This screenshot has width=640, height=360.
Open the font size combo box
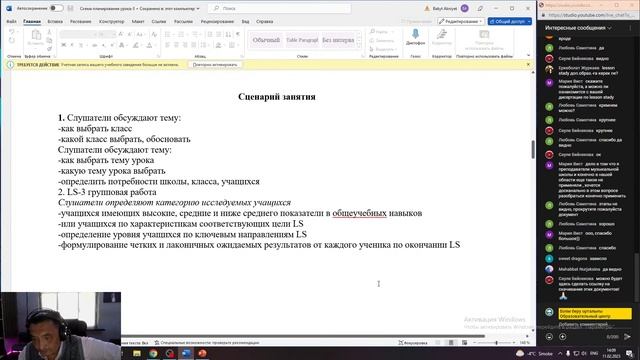point(107,35)
